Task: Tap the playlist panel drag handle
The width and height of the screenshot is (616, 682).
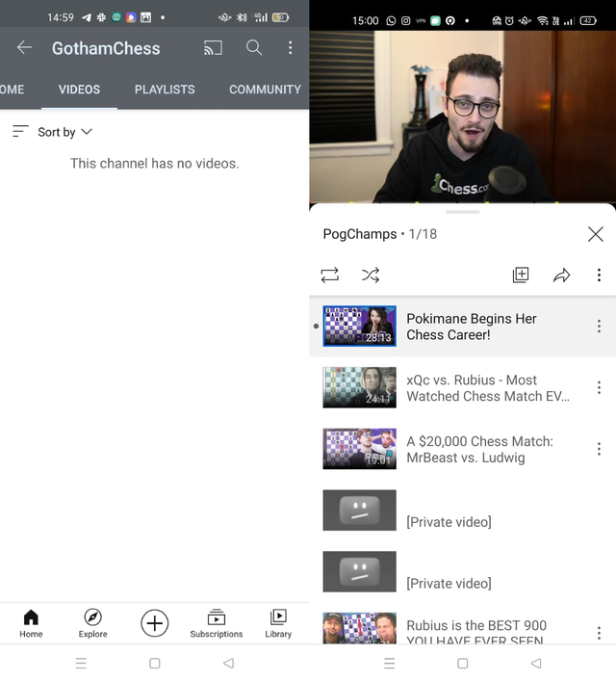Action: [x=463, y=212]
